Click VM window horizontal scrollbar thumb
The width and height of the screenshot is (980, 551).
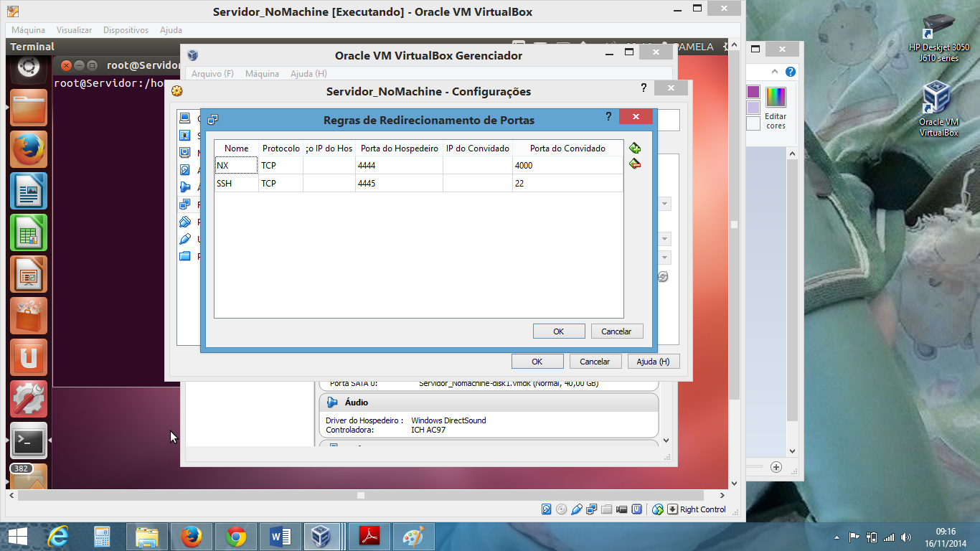(x=361, y=495)
